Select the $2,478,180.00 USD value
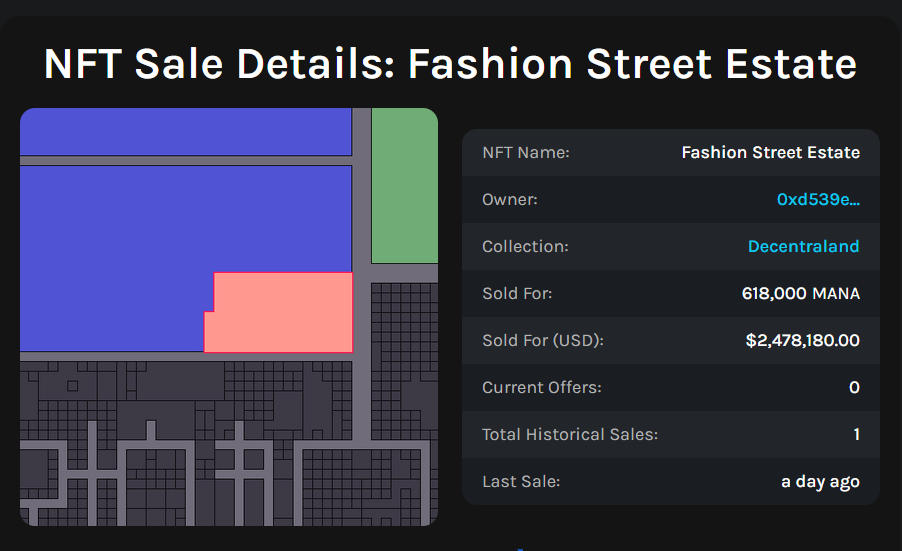Image resolution: width=902 pixels, height=551 pixels. click(802, 340)
